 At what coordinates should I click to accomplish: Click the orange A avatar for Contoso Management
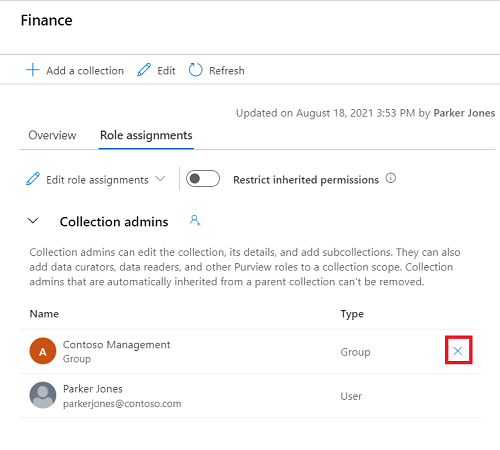43,351
